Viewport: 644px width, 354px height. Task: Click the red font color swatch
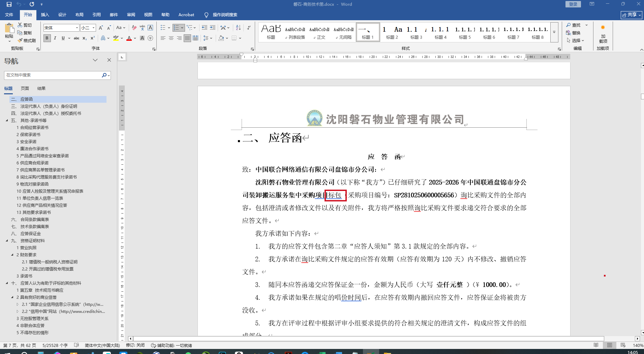(x=129, y=38)
